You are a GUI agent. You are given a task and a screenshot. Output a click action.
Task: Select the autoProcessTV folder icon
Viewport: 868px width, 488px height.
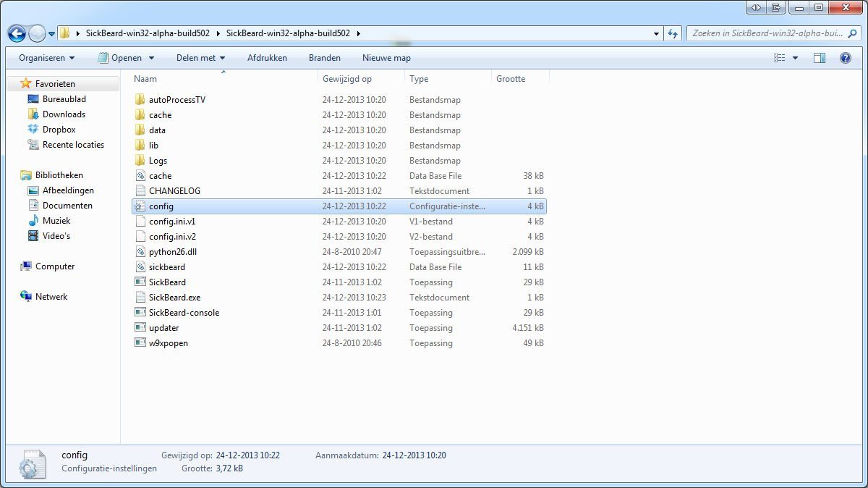[x=140, y=100]
